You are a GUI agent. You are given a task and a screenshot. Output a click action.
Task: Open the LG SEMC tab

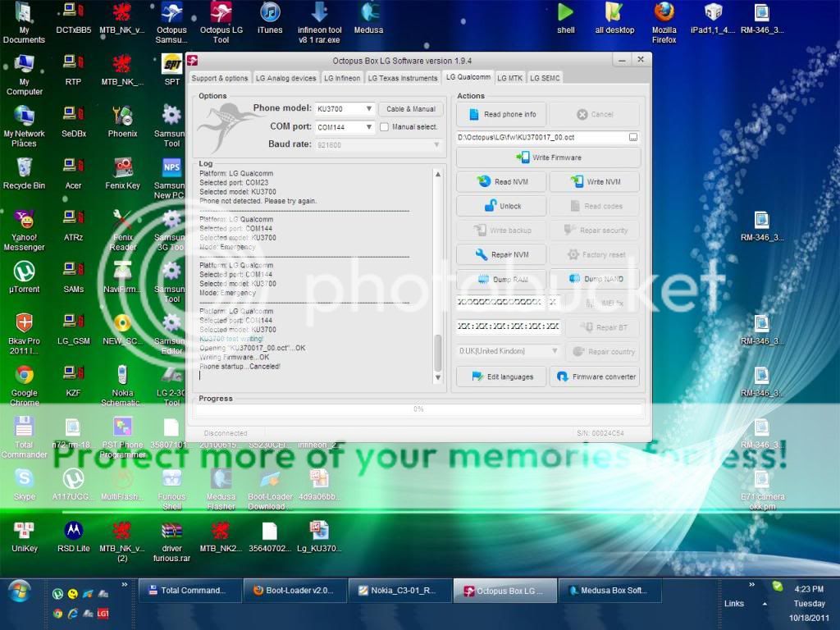pyautogui.click(x=545, y=78)
